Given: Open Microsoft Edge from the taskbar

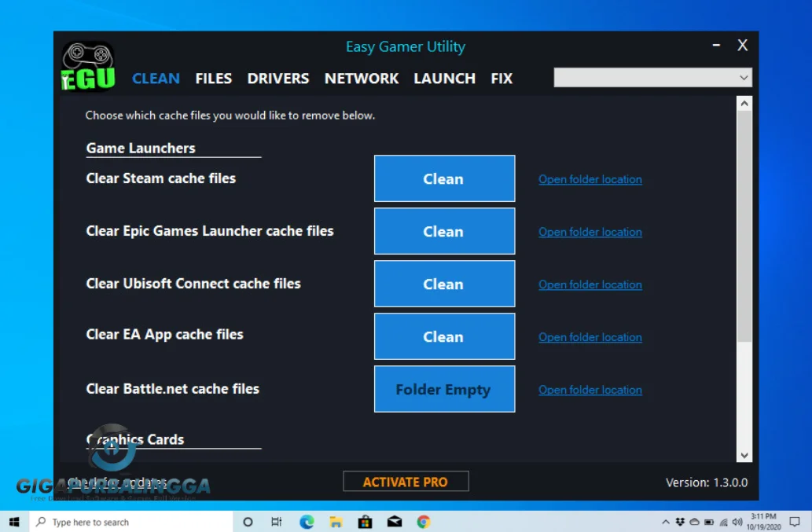Looking at the screenshot, I should click(x=307, y=521).
